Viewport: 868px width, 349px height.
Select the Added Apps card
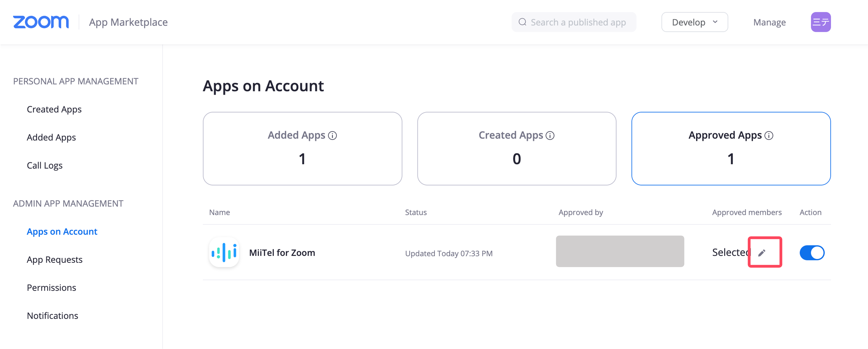point(302,148)
